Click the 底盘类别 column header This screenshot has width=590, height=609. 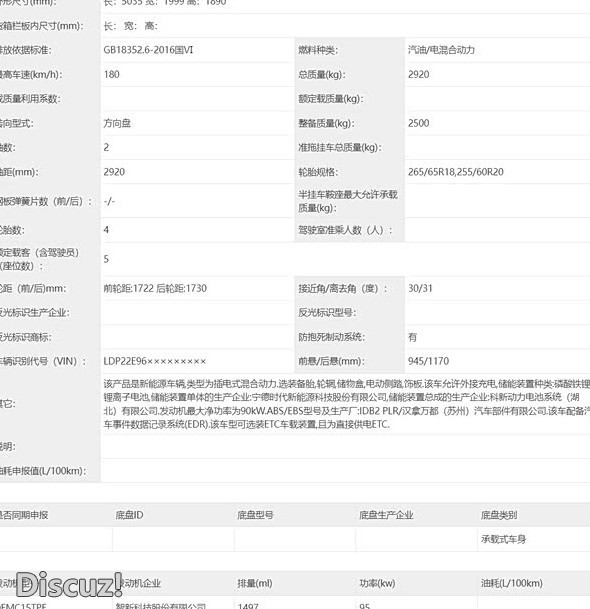[499, 515]
